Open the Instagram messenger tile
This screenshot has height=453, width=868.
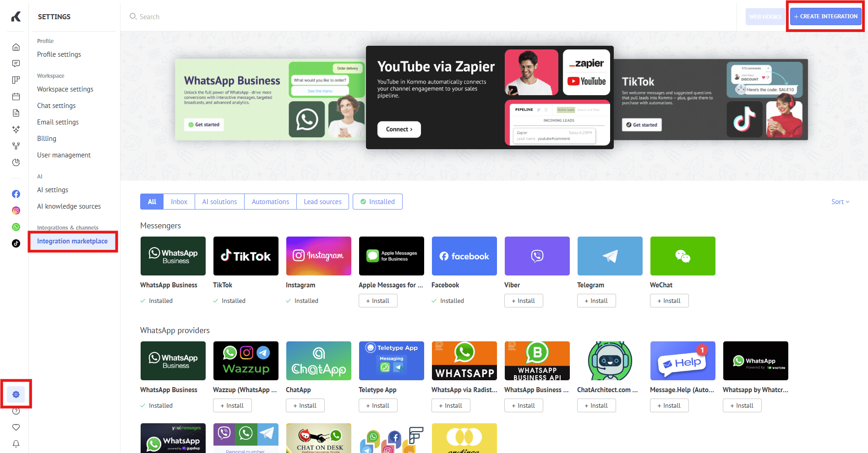pyautogui.click(x=318, y=256)
